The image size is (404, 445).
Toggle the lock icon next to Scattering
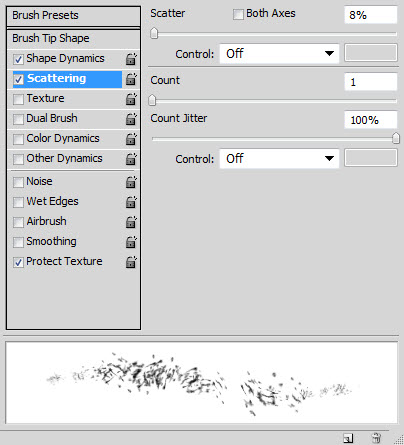tap(131, 79)
